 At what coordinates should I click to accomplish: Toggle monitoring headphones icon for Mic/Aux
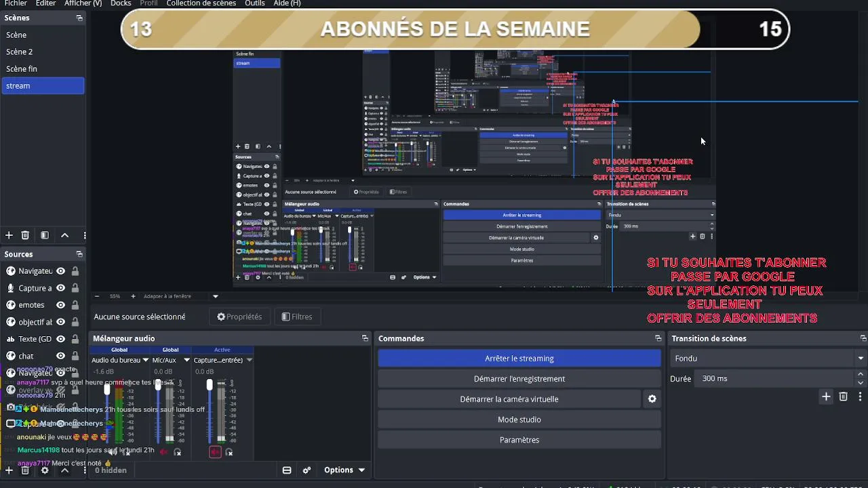[178, 452]
